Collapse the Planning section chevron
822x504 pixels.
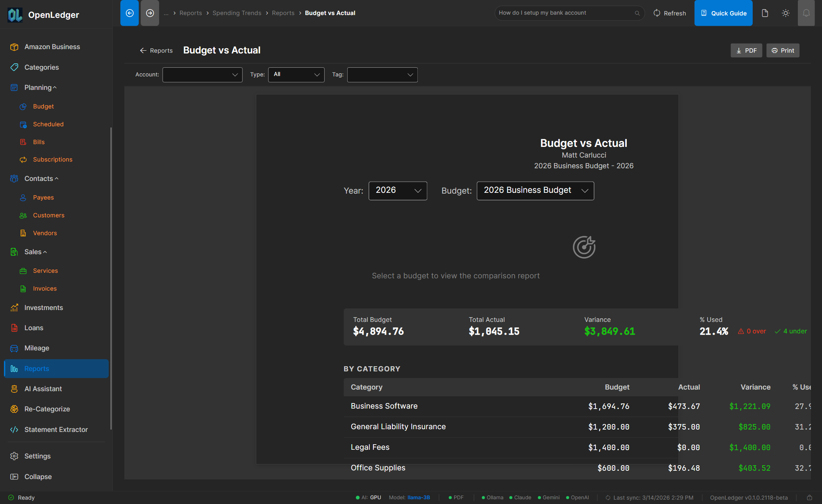[55, 87]
